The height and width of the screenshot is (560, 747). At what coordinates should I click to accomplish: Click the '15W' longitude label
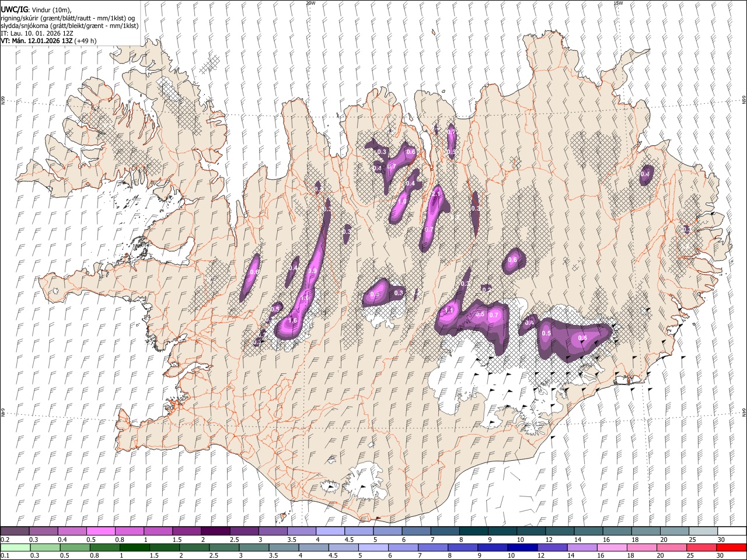[618, 3]
